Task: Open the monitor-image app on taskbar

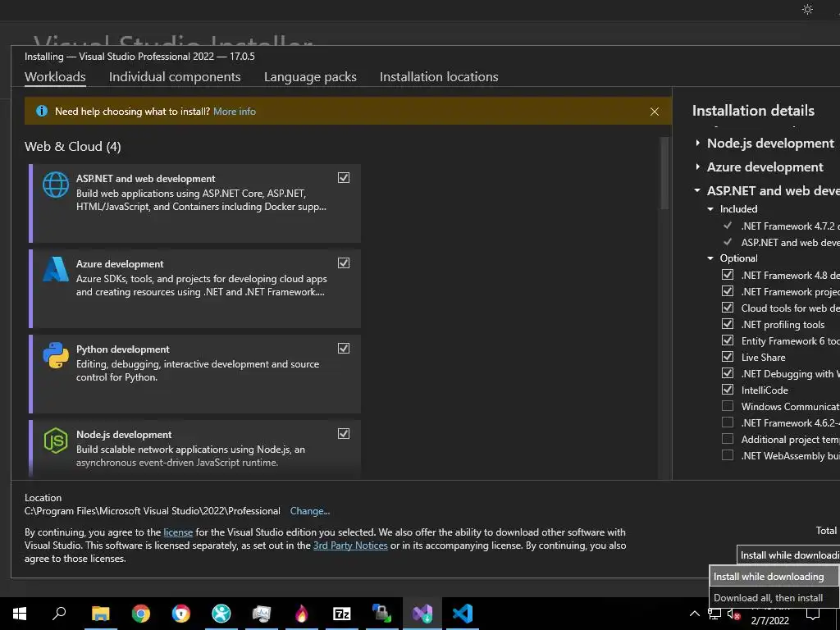Action: coord(262,613)
